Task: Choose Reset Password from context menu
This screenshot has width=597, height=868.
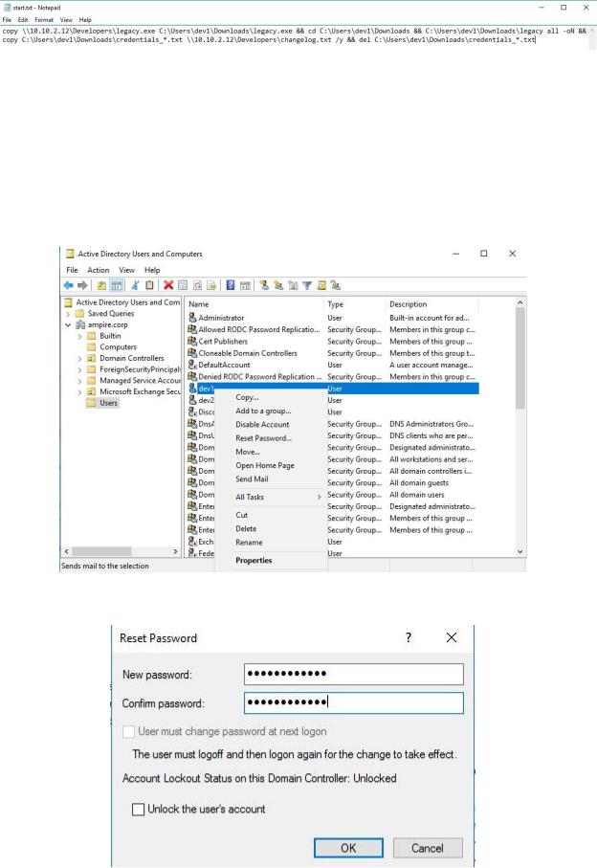Action: tap(271, 438)
